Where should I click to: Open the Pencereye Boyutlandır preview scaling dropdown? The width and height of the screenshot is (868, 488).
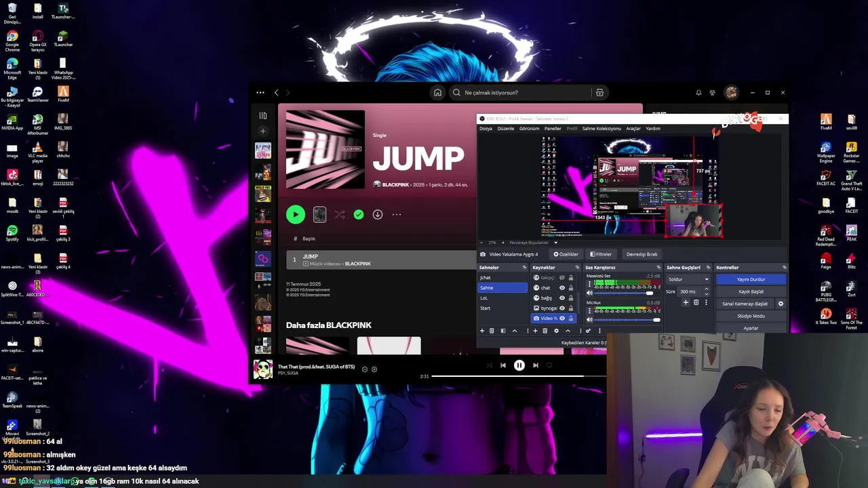click(x=532, y=243)
